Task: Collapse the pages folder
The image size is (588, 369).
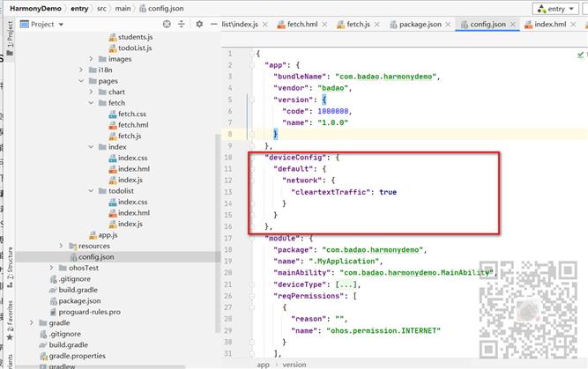Action: (81, 81)
